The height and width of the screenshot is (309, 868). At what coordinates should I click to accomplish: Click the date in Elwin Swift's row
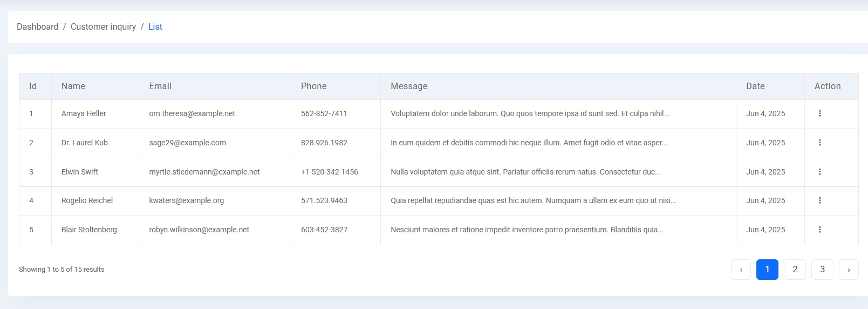coord(766,172)
